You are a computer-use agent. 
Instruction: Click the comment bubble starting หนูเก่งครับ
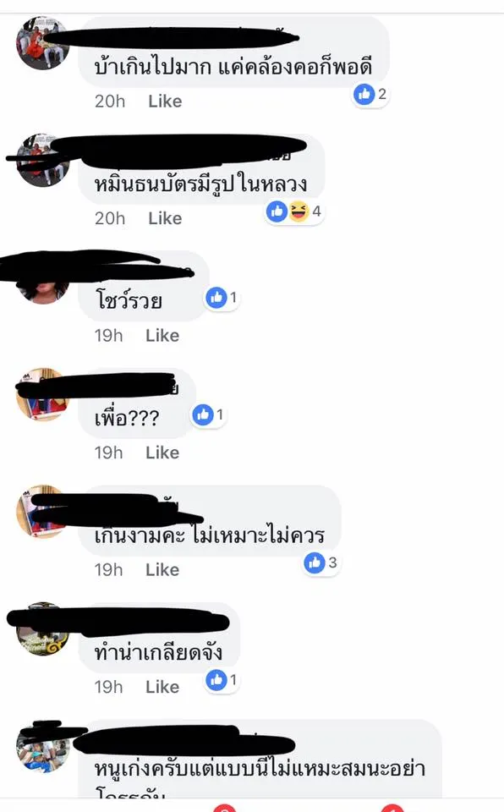(260, 759)
